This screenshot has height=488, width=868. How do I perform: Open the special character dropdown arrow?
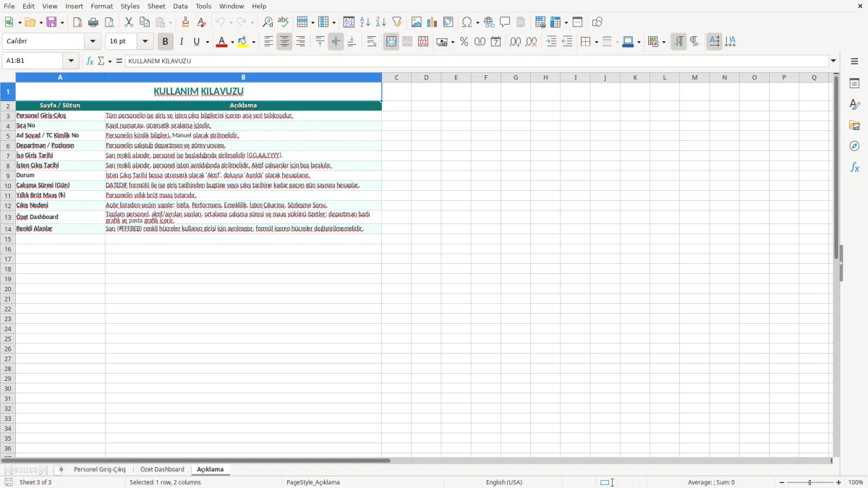pyautogui.click(x=478, y=22)
